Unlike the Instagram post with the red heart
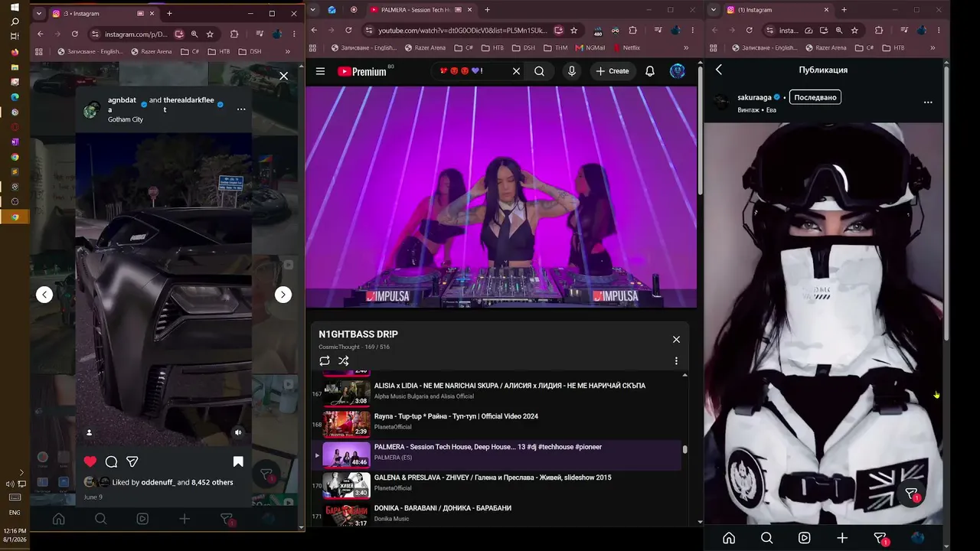The image size is (980, 551). (90, 461)
